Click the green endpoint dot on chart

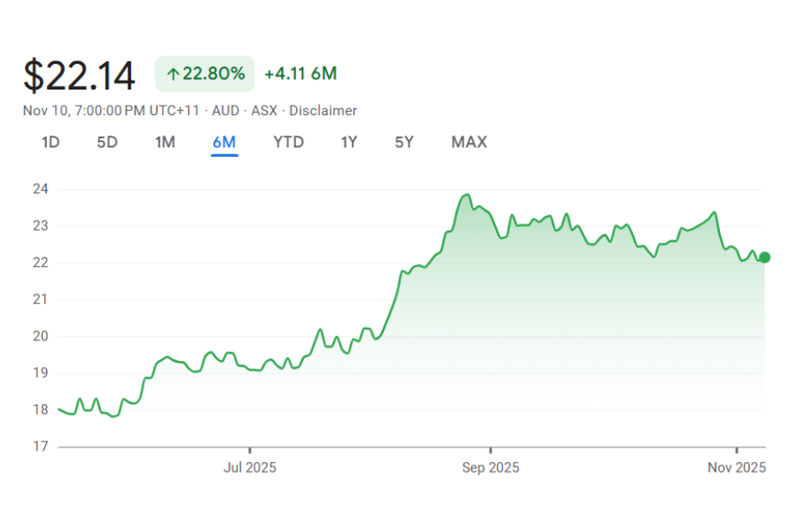pyautogui.click(x=764, y=257)
